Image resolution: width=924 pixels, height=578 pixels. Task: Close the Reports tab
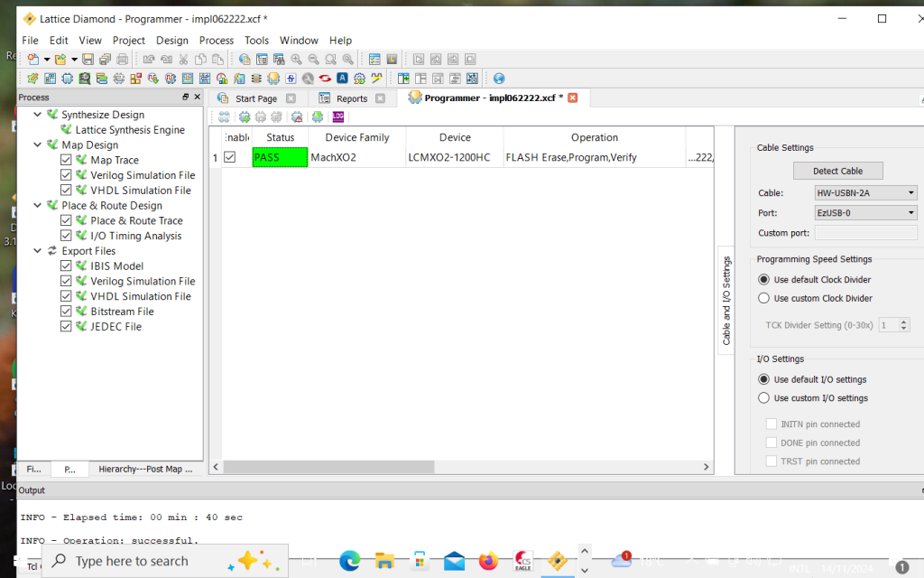380,98
